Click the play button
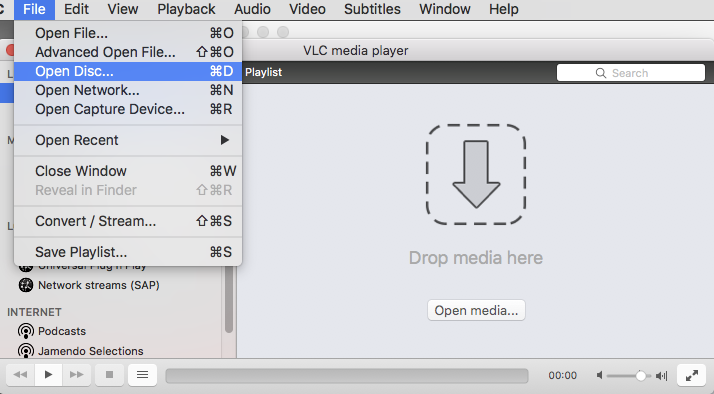The width and height of the screenshot is (714, 394). coord(48,375)
